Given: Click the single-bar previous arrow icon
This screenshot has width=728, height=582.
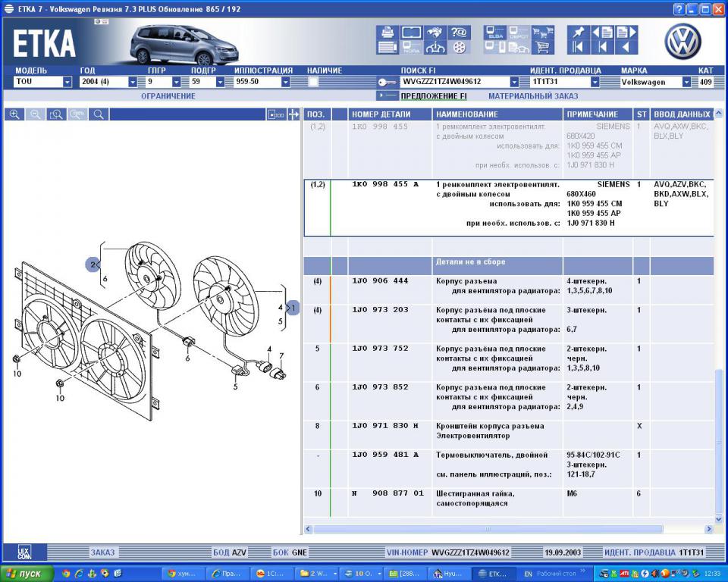Looking at the screenshot, I should point(602,47).
